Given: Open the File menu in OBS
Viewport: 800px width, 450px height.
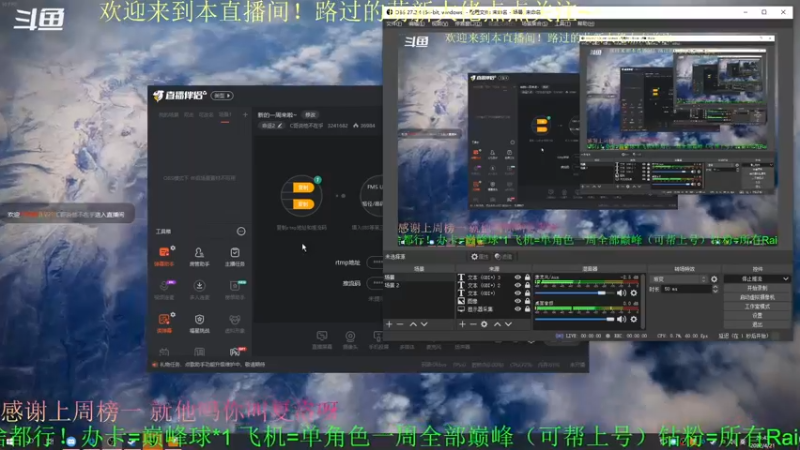Looking at the screenshot, I should [393, 23].
